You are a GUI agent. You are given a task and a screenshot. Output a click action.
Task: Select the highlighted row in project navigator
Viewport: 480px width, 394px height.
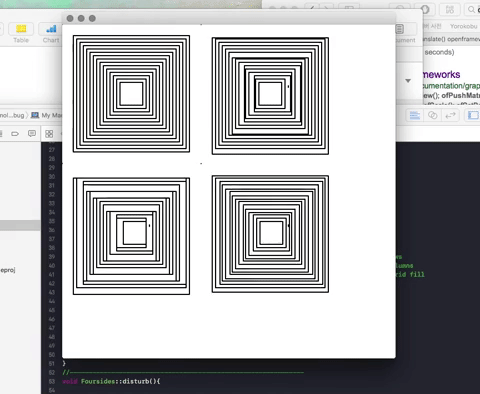click(x=20, y=225)
